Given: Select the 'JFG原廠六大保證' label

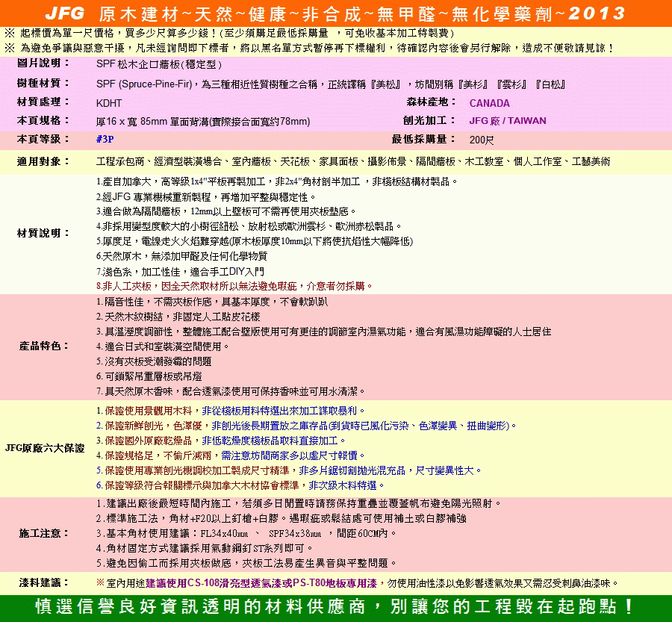Looking at the screenshot, I should click(45, 448).
